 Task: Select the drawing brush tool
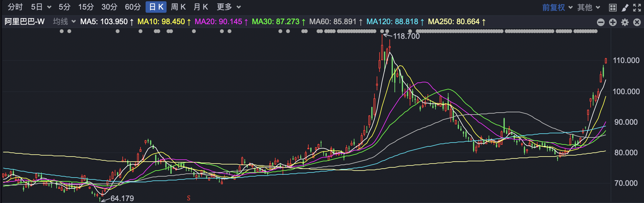coord(625,7)
